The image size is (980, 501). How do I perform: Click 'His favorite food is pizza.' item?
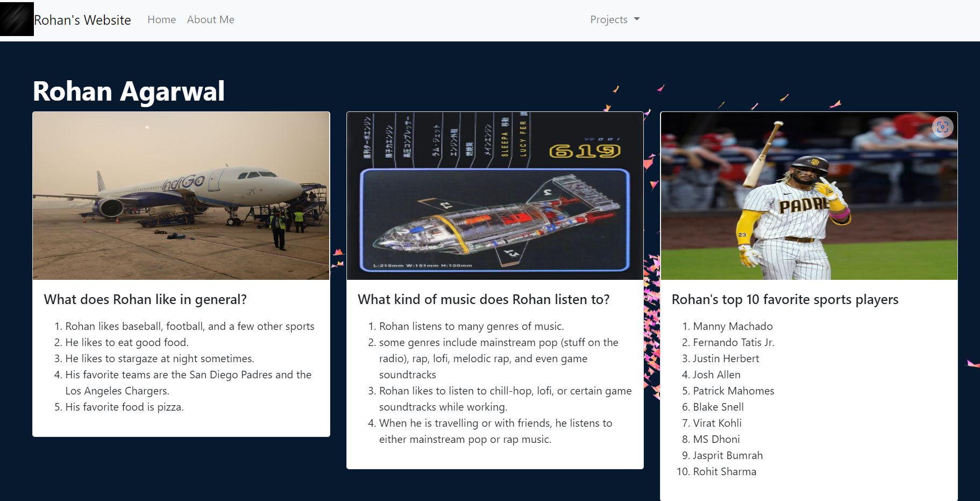[x=124, y=407]
